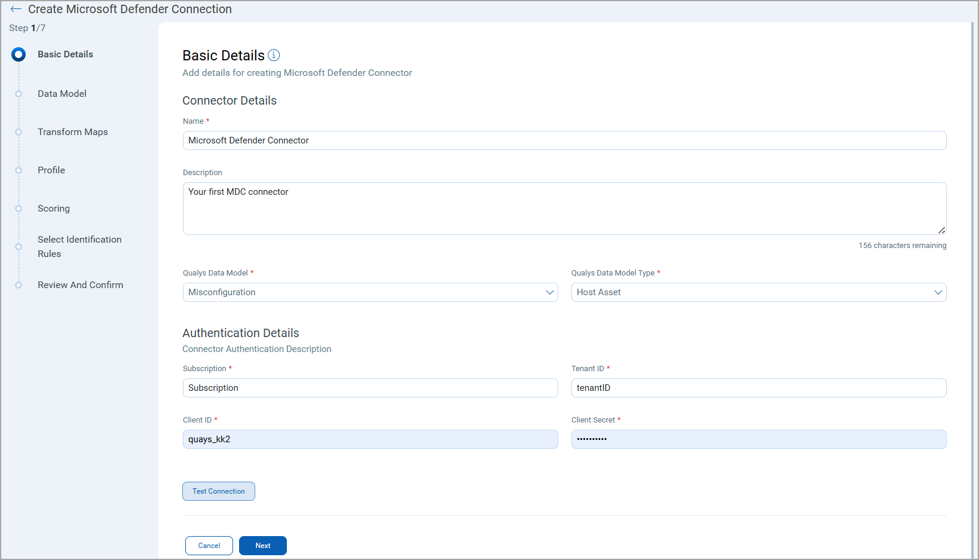The image size is (979, 560).
Task: Jump to the Scoring step
Action: [54, 209]
